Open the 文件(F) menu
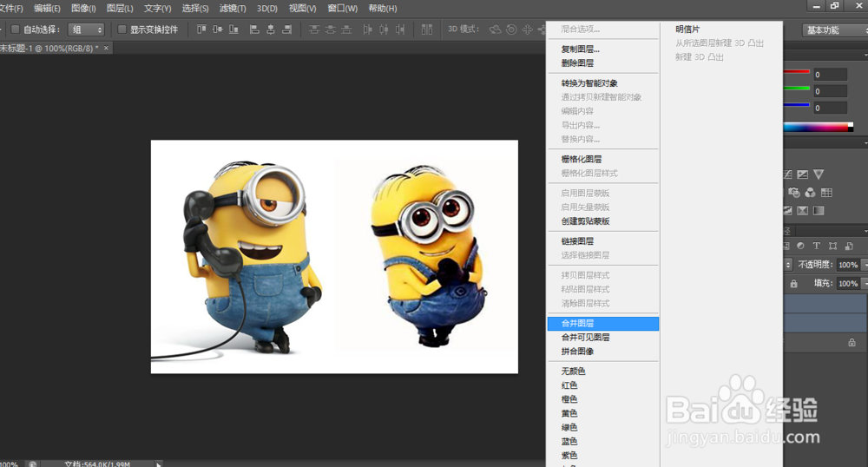This screenshot has width=868, height=467. [11, 9]
